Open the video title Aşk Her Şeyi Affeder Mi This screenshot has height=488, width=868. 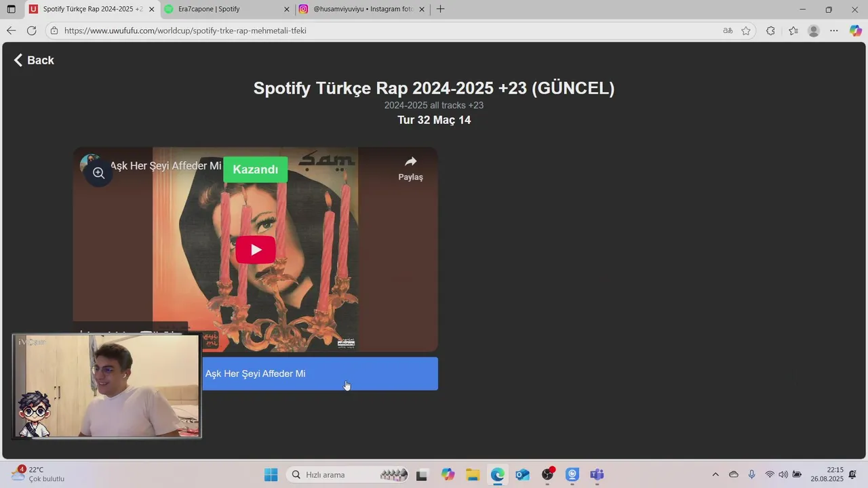165,166
